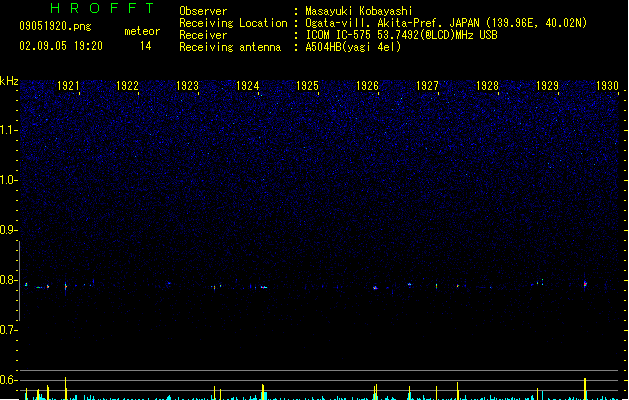Click the Ogata-vill. Akita-Pref. JAPAN location text

(446, 23)
